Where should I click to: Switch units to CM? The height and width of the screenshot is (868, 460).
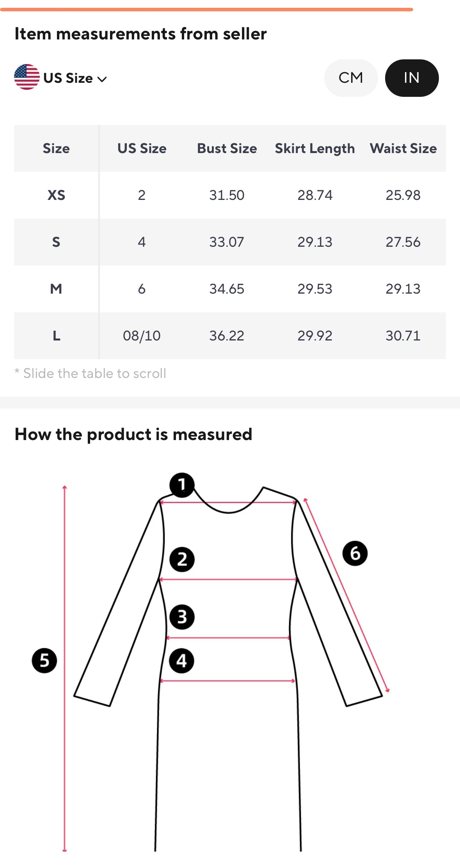(351, 78)
